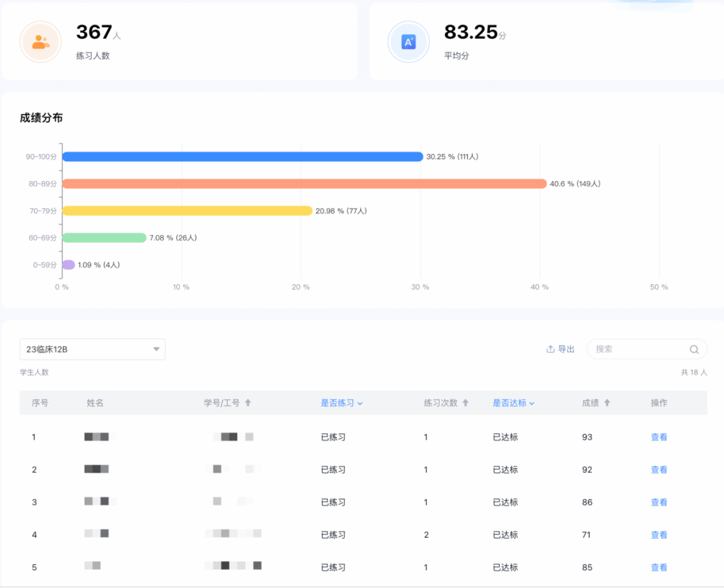View details for row 5
This screenshot has height=588, width=724.
pyautogui.click(x=659, y=567)
